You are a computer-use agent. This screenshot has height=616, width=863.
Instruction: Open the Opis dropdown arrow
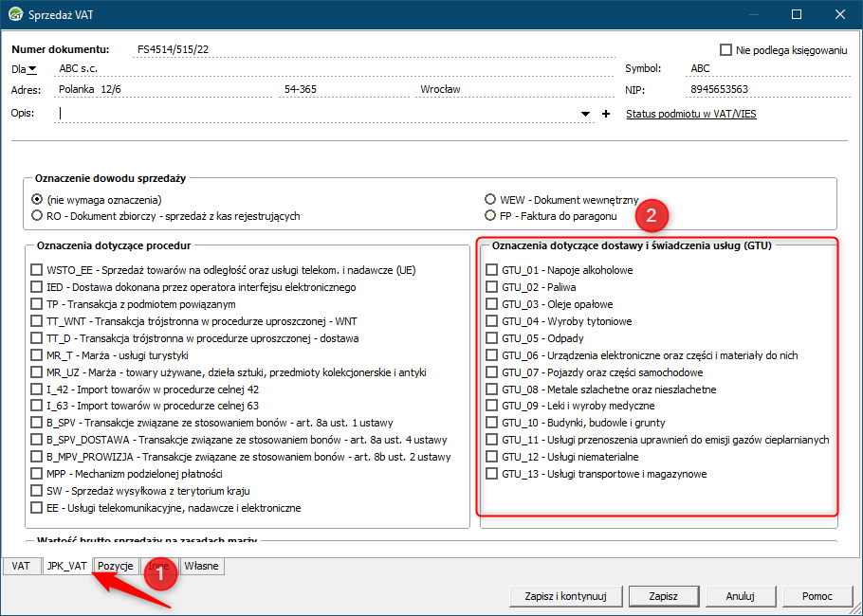tap(586, 114)
